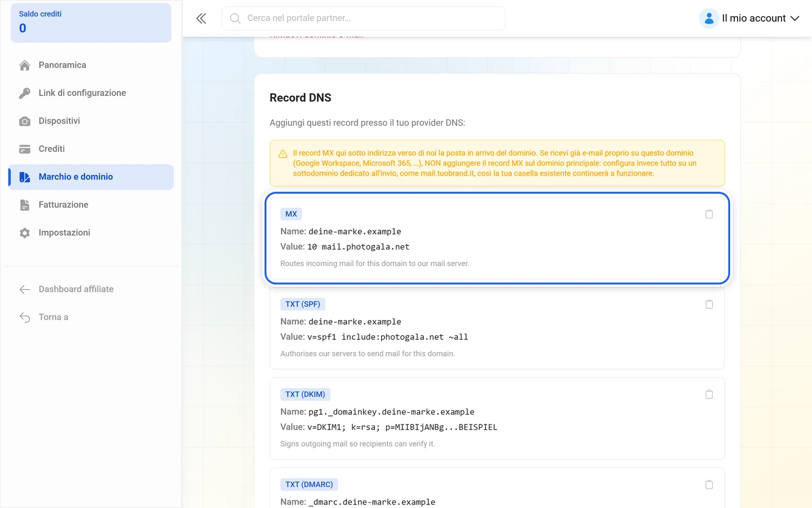Click the search magnifier icon
Screen dimensions: 812x508
point(235,19)
